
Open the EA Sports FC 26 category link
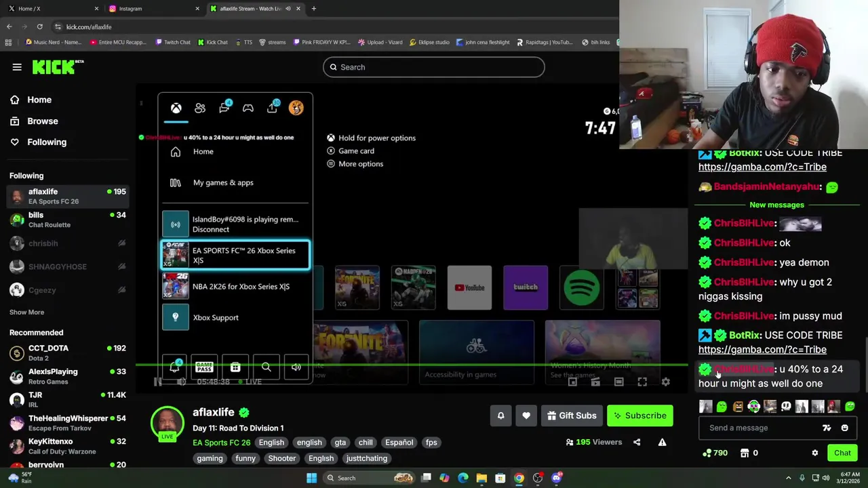click(221, 443)
